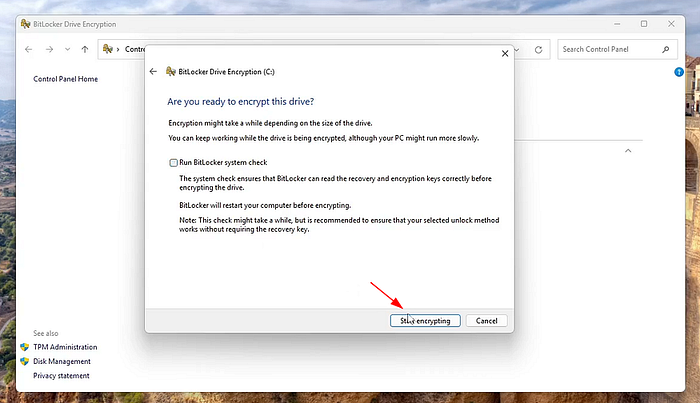The image size is (700, 403).
Task: Click the BitLocker icon in the dialog title
Action: (x=171, y=71)
